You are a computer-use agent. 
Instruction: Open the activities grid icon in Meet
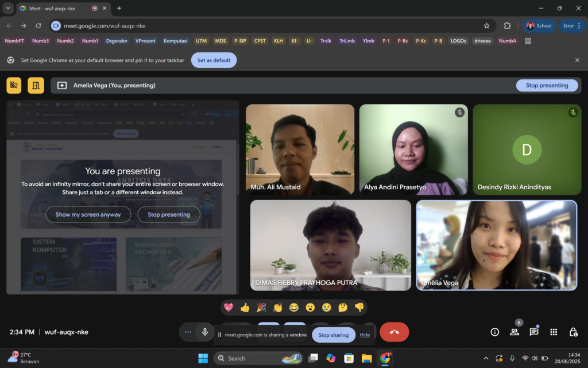(x=554, y=332)
